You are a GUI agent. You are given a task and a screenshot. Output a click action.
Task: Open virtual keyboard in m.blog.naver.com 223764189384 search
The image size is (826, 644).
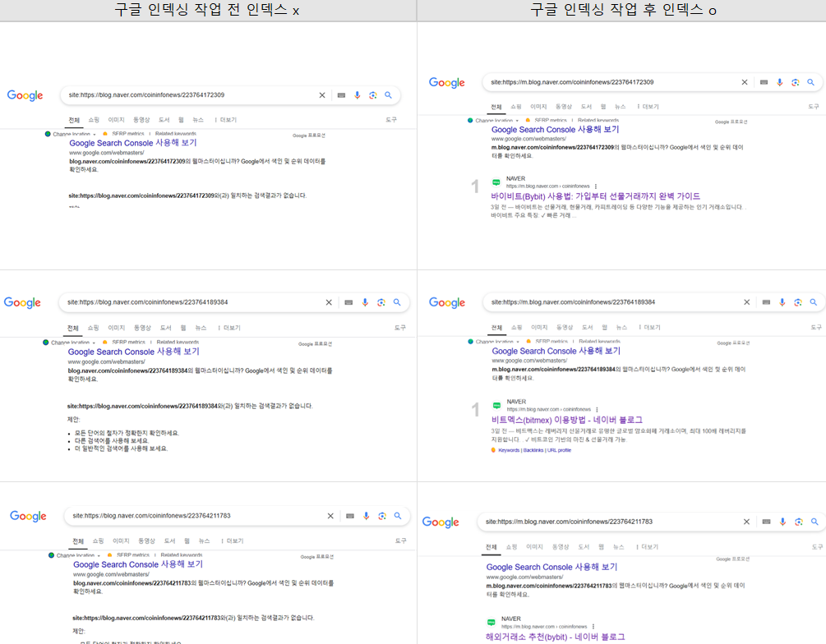pyautogui.click(x=766, y=302)
